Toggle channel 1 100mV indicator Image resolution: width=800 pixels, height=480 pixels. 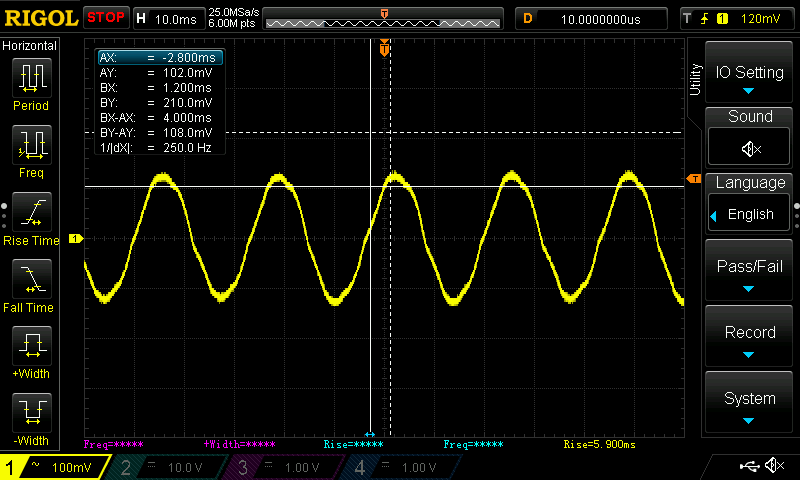(x=55, y=467)
